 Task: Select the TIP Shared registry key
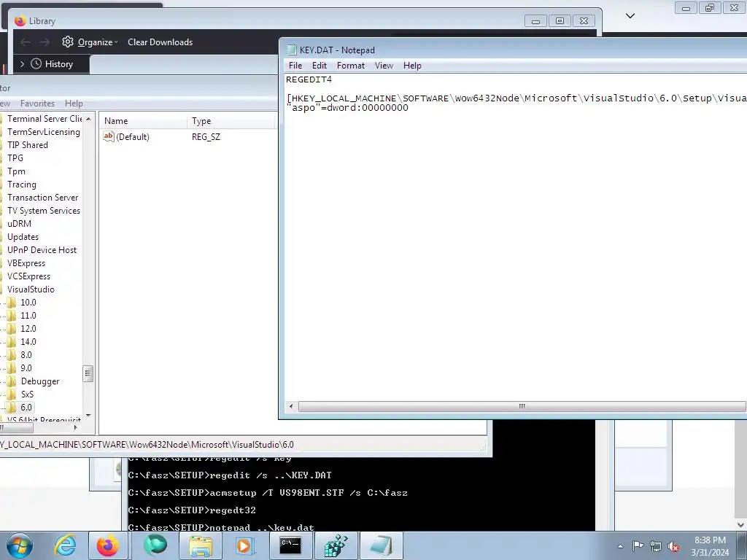point(28,145)
